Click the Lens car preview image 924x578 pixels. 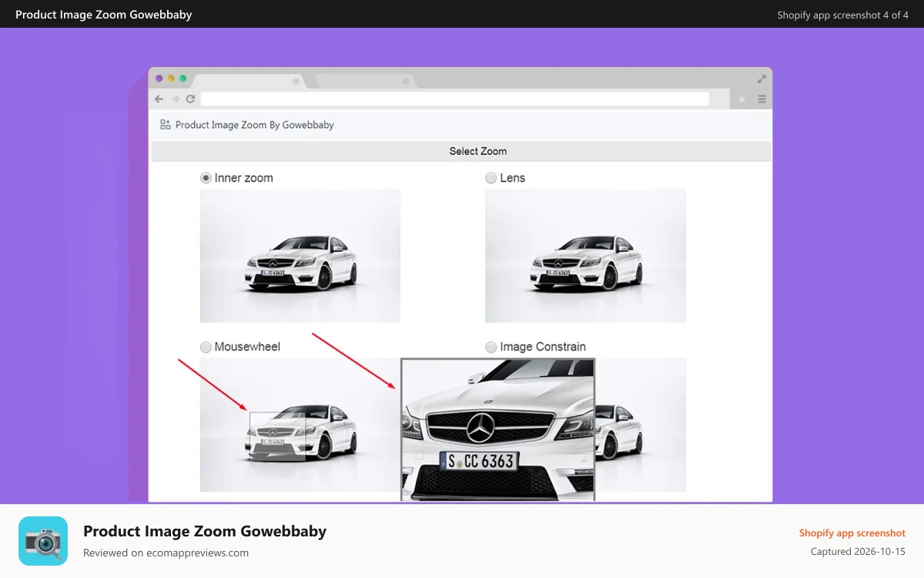[x=585, y=256]
